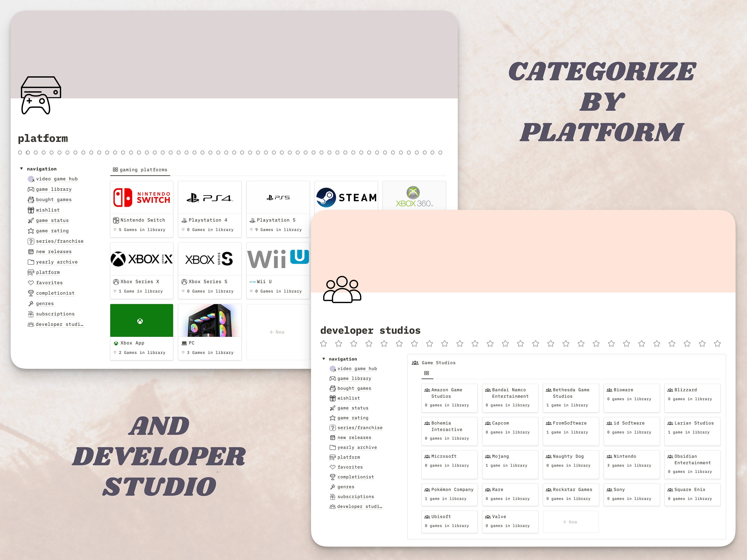Collapse navigation on the developer studios page

point(324,359)
